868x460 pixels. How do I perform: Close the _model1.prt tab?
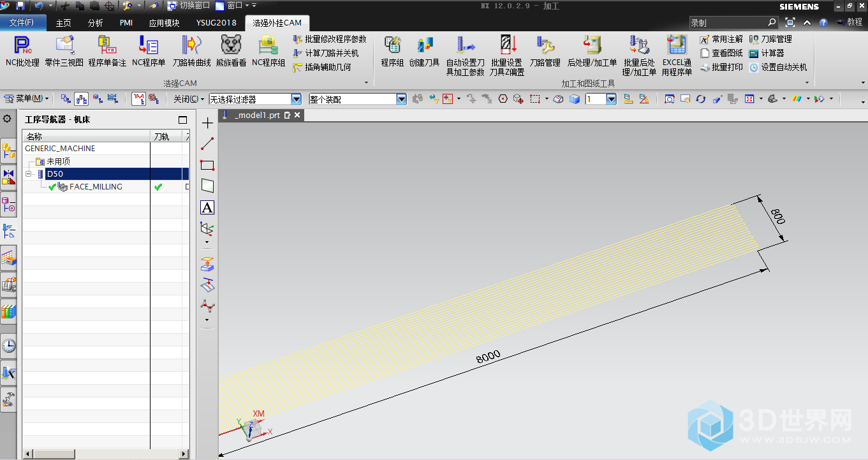coord(298,115)
